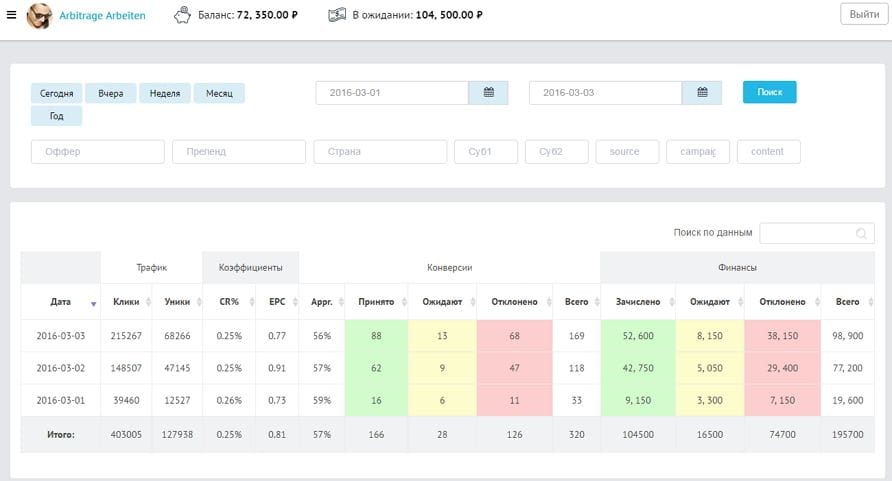Sort by Отклонено conversions column
Viewport: 892px width, 481px height.
pos(514,302)
